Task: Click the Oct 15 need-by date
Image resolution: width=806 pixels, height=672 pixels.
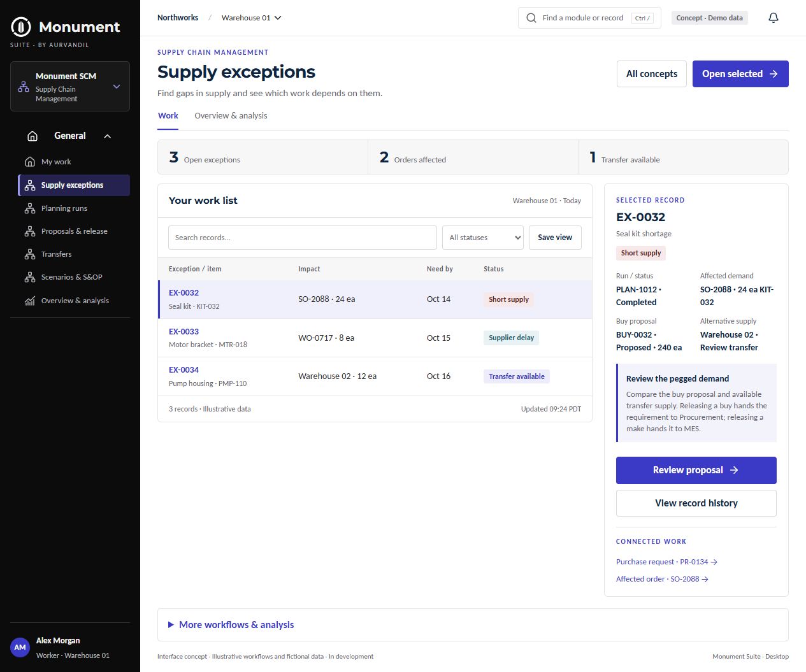Action: (438, 338)
